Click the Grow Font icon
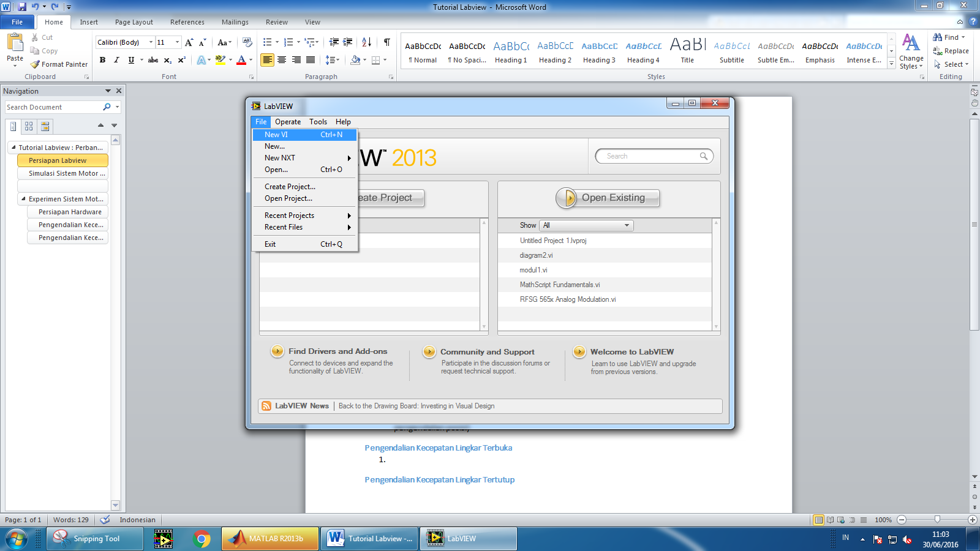 click(189, 42)
